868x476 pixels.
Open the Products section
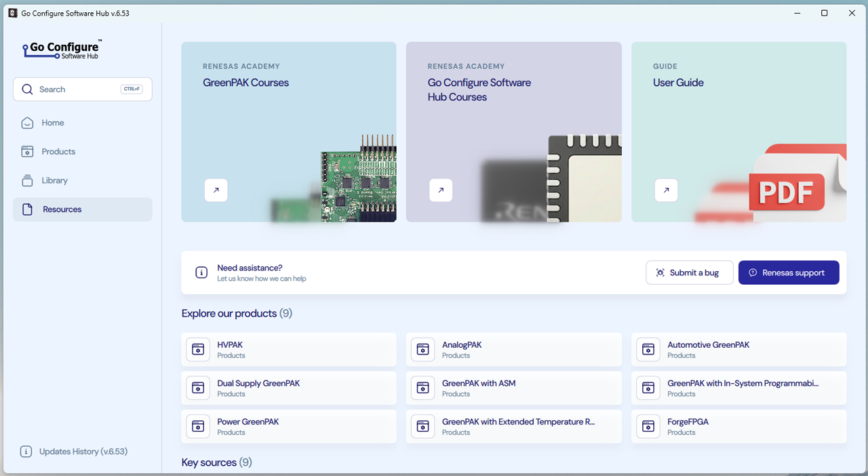click(x=83, y=152)
